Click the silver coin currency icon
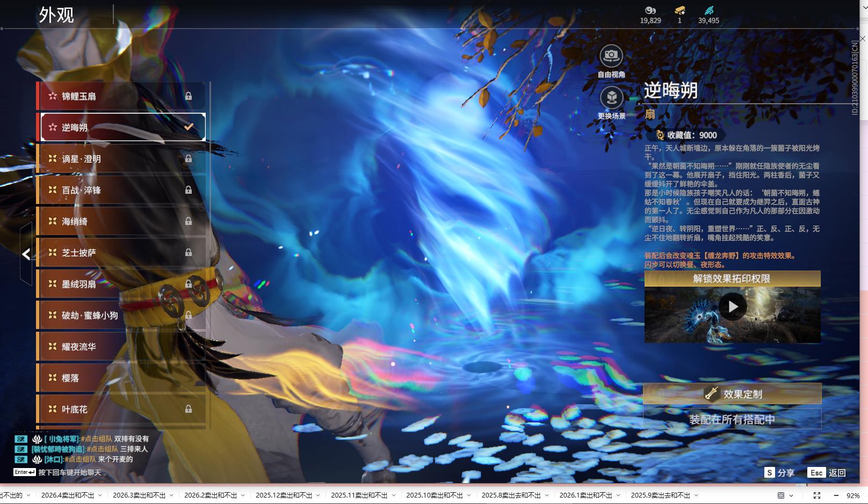The height and width of the screenshot is (504, 868). coord(650,10)
